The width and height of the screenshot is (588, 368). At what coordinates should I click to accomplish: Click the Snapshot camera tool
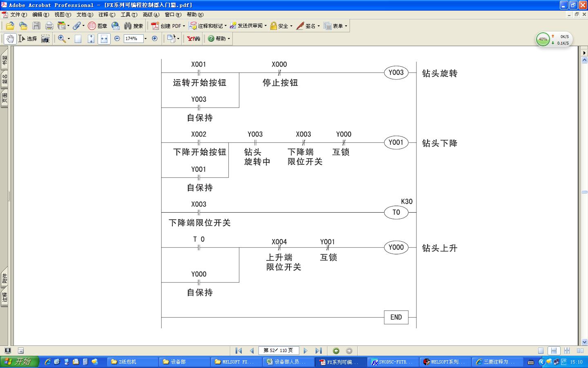[45, 38]
